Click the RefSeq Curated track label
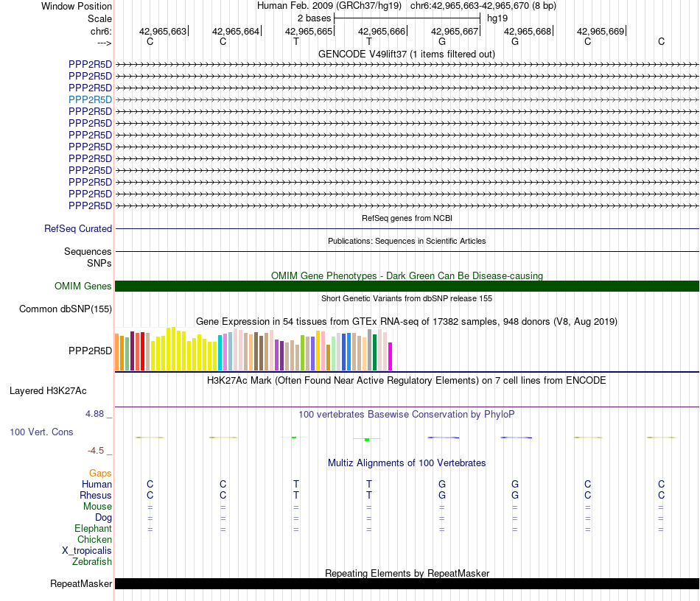 (78, 228)
